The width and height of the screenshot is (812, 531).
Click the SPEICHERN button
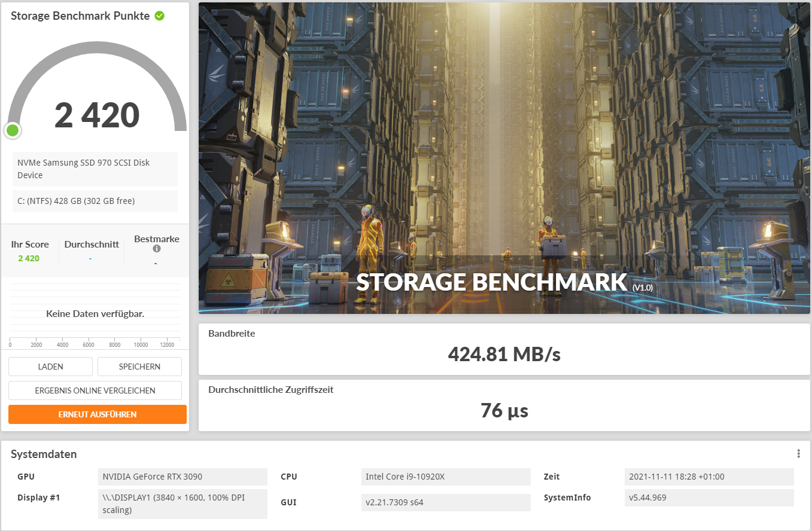tap(139, 367)
